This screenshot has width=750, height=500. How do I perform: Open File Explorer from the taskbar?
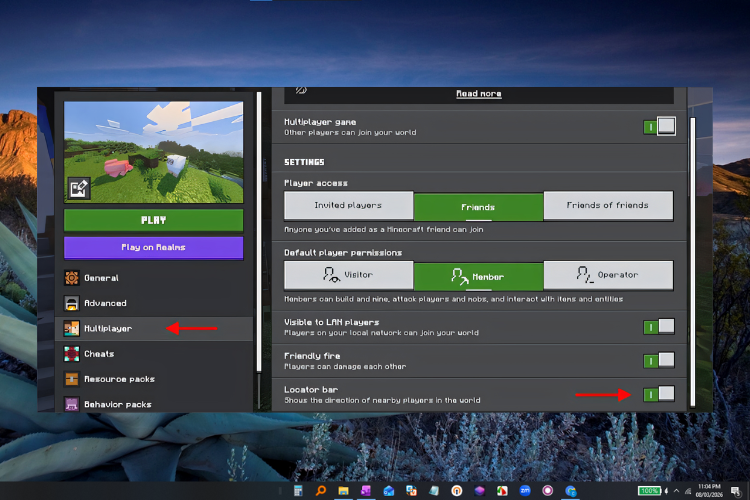[x=343, y=491]
